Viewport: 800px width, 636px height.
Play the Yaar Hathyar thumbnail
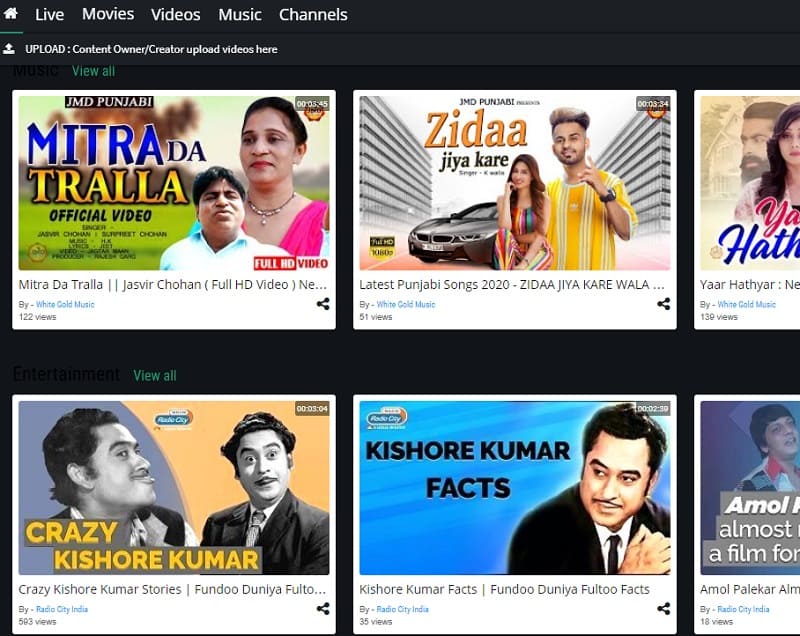tap(750, 183)
